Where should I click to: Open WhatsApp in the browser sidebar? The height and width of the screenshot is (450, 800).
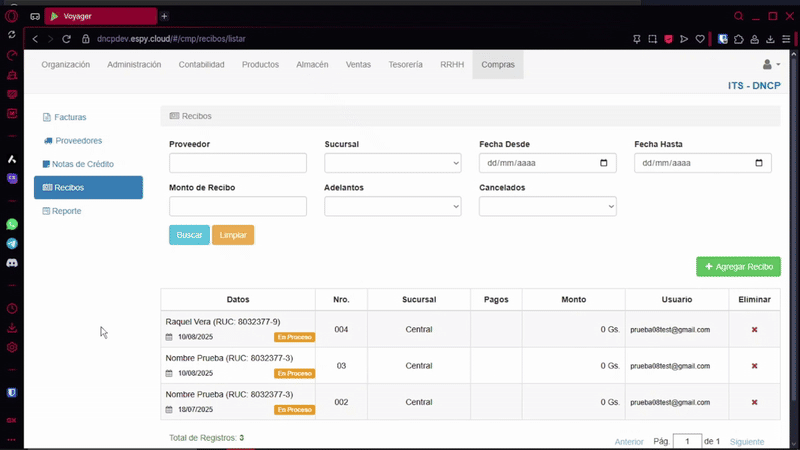[12, 225]
